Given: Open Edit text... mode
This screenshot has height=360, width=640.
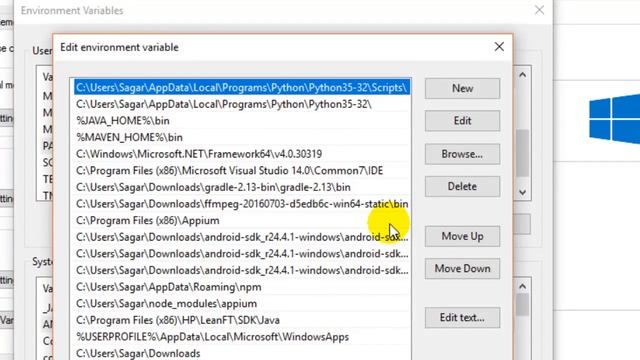Looking at the screenshot, I should click(462, 318).
